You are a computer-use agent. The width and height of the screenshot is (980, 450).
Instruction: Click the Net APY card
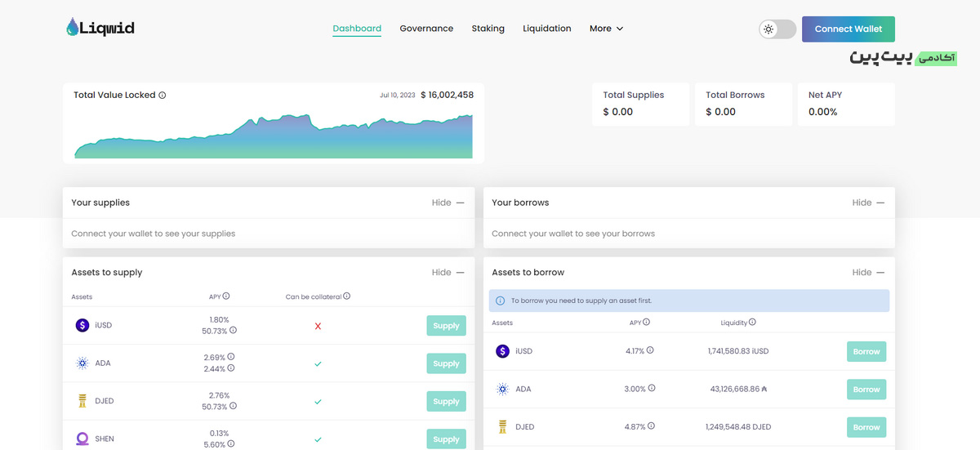(x=846, y=104)
